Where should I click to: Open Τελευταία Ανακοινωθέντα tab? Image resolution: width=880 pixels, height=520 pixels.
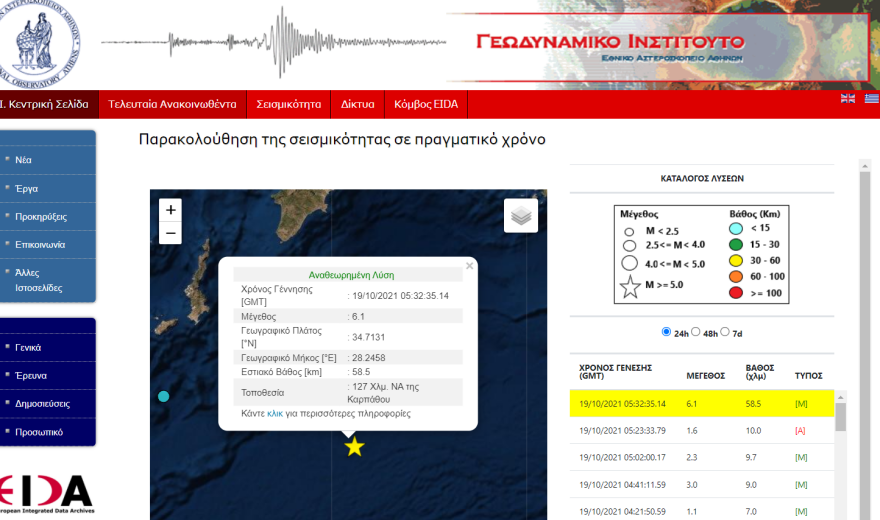172,104
